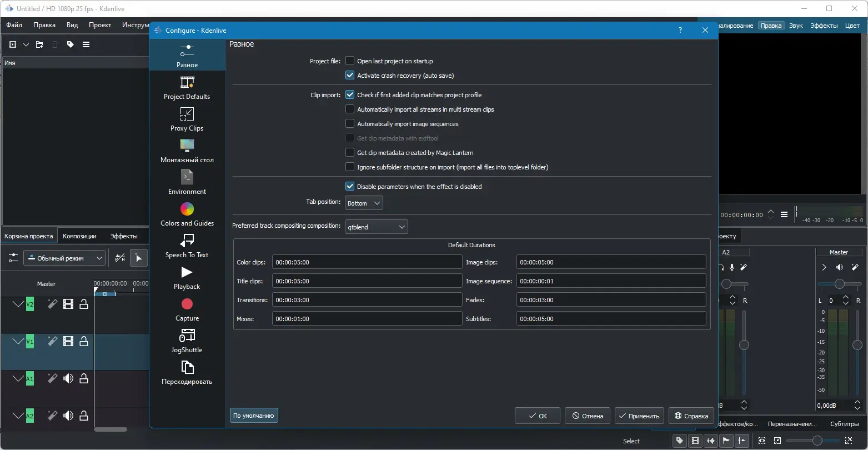Screen dimensions: 868x450
Task: Open the Монтажный стол settings page
Action: point(187,152)
